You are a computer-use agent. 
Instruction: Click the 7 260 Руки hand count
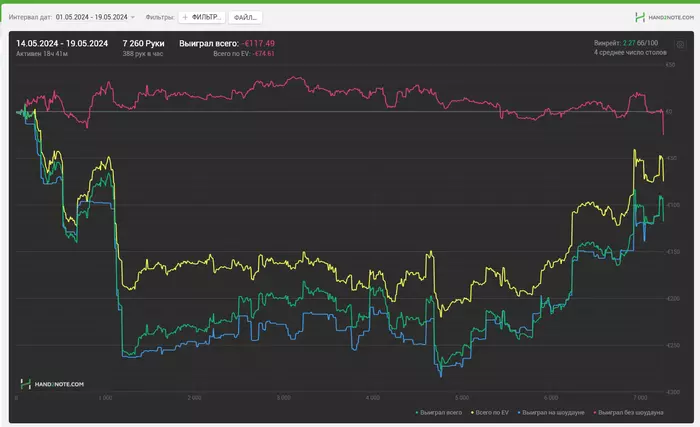(143, 43)
